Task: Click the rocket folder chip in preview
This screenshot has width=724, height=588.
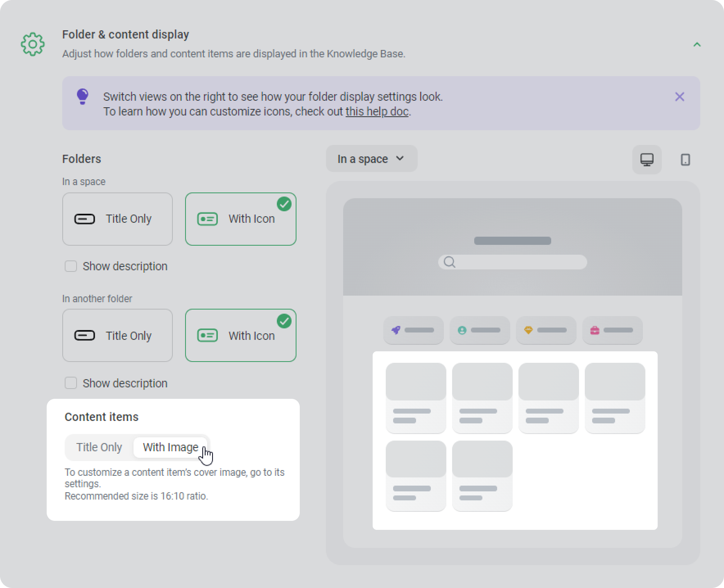Action: [x=414, y=330]
